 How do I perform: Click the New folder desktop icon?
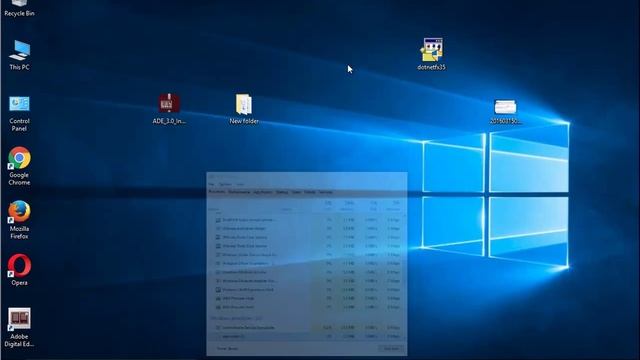pos(244,109)
